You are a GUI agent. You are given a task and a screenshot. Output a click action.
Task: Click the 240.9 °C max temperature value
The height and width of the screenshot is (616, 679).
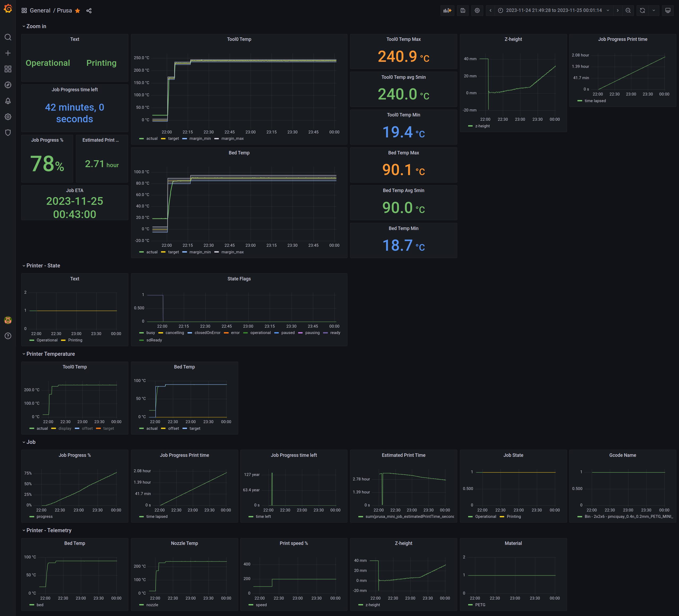(403, 56)
